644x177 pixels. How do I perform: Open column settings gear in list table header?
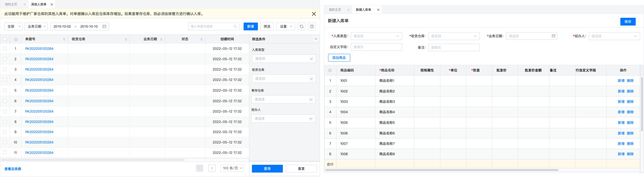pos(16,39)
